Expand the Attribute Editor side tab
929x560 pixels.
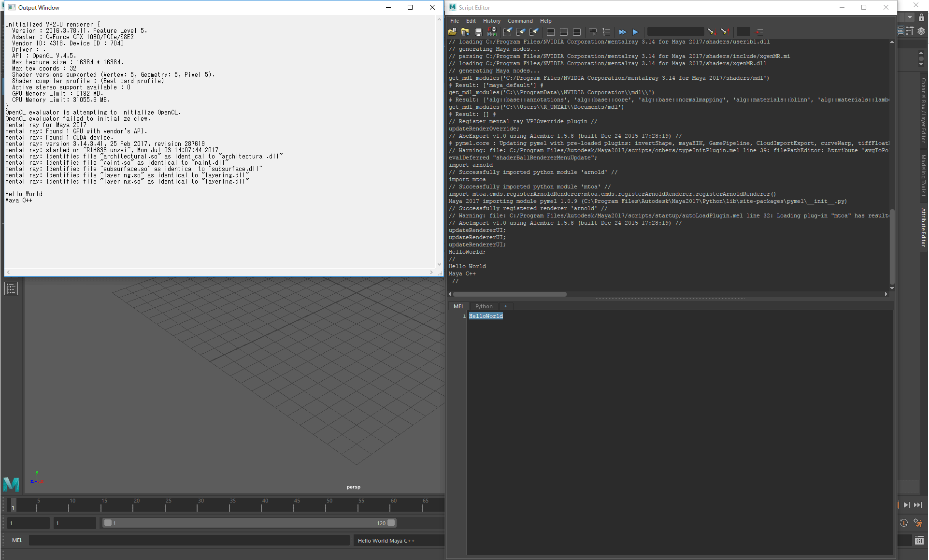[x=923, y=227]
